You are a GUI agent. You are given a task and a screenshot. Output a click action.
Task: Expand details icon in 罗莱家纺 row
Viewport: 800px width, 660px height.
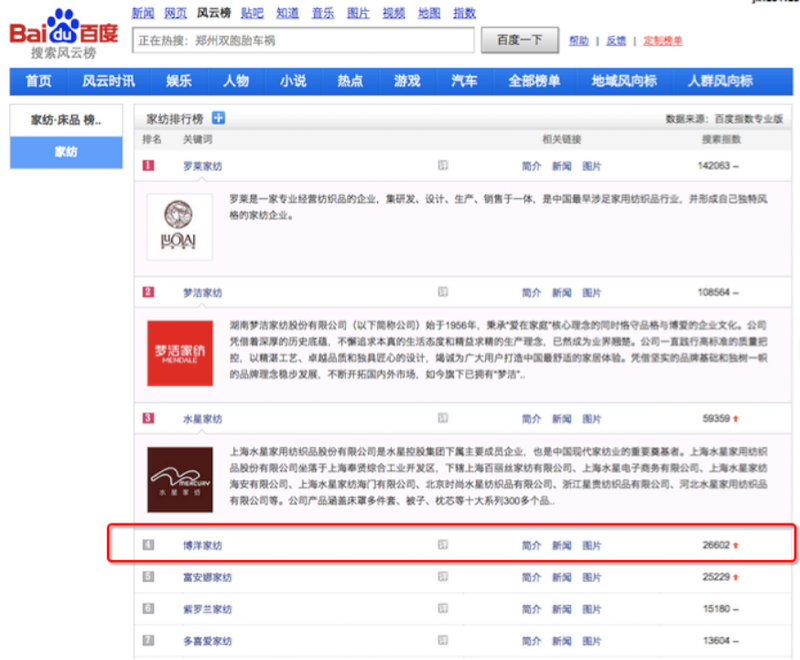443,165
